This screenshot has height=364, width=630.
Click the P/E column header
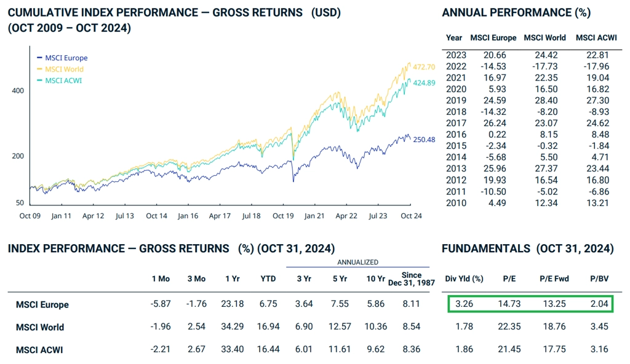tap(509, 279)
